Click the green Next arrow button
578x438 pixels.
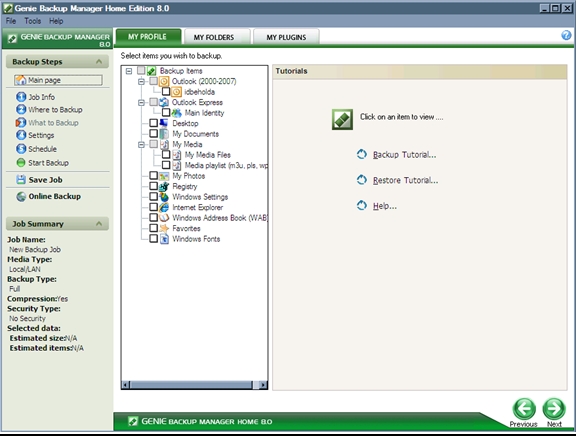click(554, 409)
